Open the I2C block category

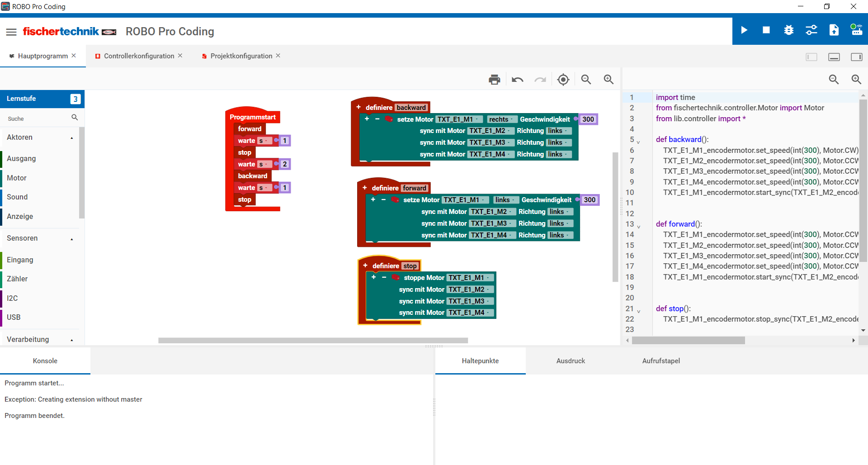click(x=39, y=299)
